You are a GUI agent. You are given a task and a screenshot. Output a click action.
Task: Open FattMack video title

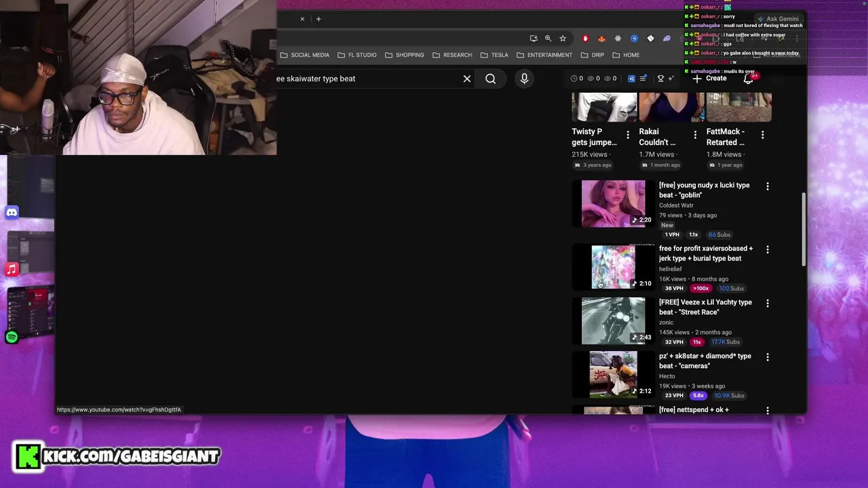pyautogui.click(x=726, y=137)
